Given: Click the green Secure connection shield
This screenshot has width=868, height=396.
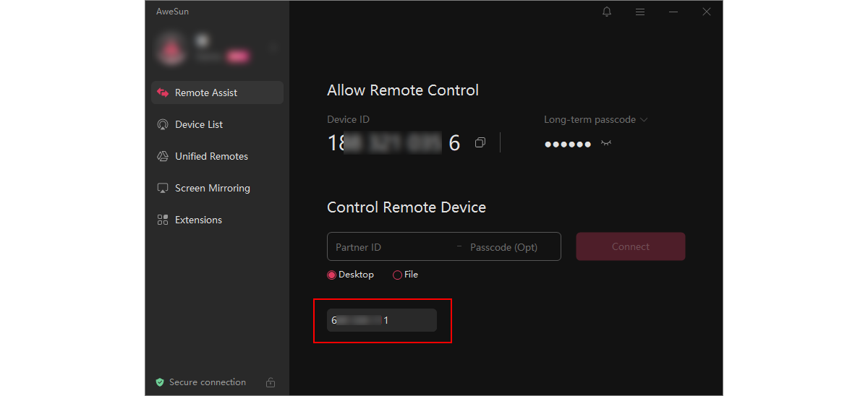Looking at the screenshot, I should pyautogui.click(x=160, y=382).
